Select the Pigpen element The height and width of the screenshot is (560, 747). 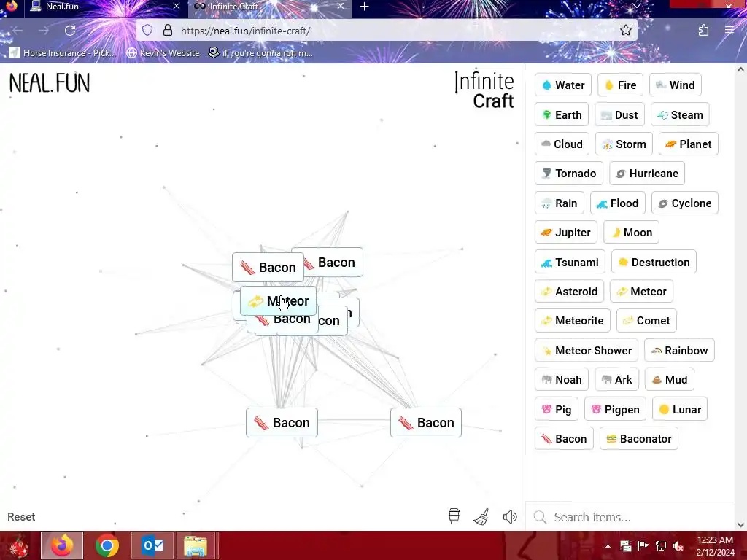[615, 409]
